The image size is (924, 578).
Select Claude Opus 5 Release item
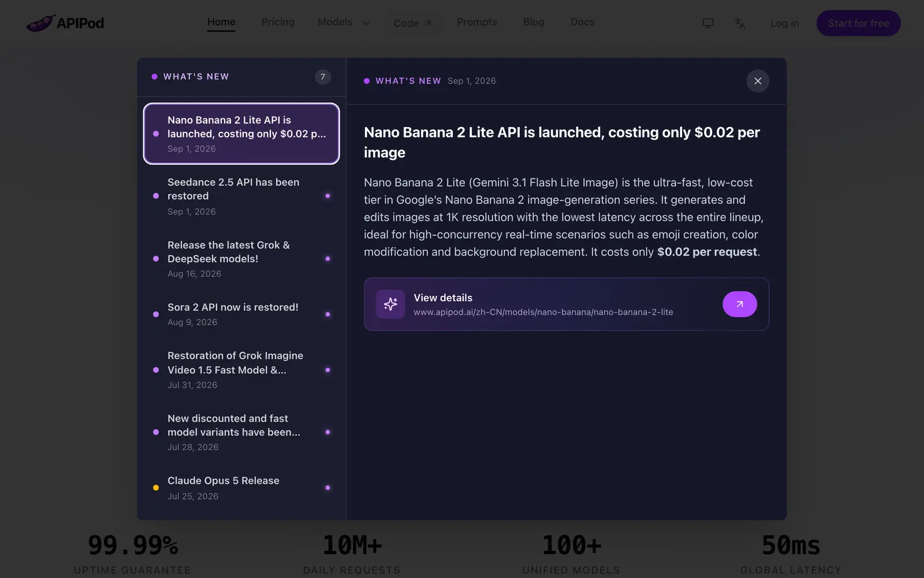point(241,487)
